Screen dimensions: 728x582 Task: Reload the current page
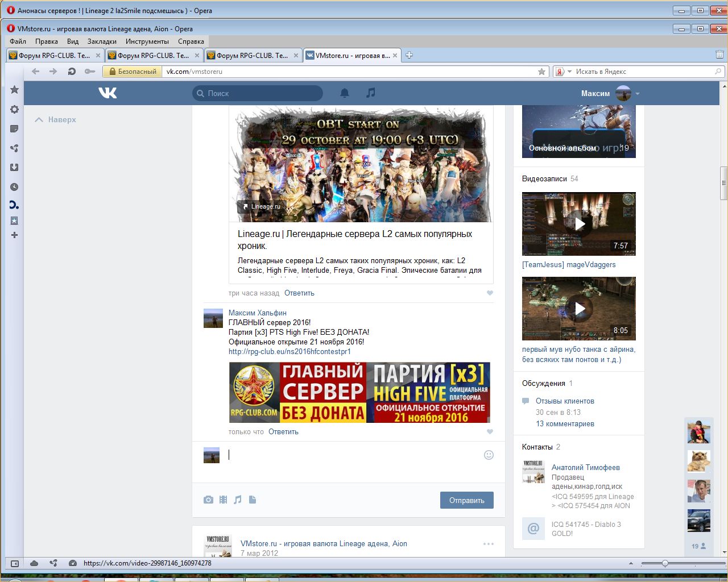click(x=72, y=72)
